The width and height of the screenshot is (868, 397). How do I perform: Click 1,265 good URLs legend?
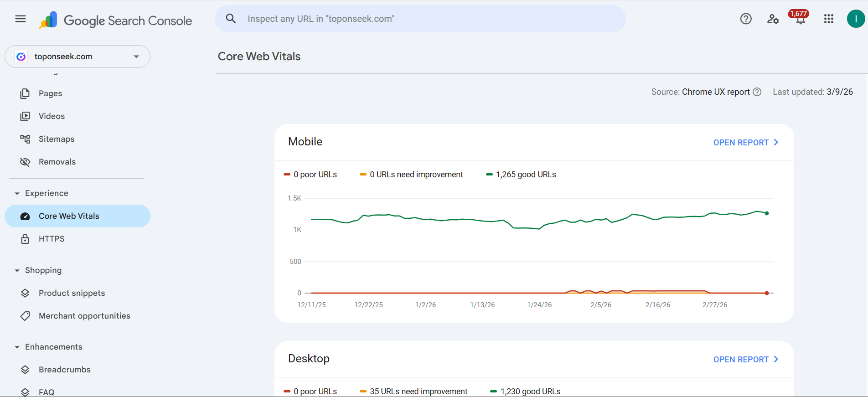tap(521, 175)
